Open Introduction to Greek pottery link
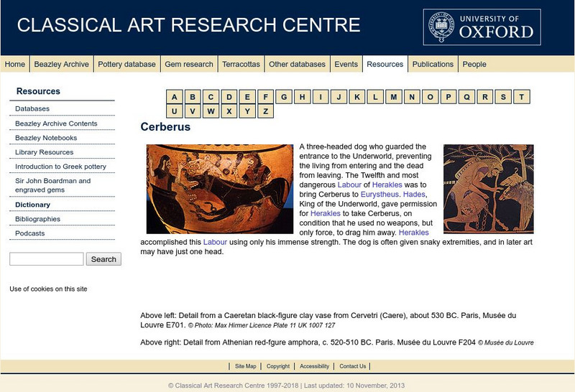This screenshot has height=392, width=575. point(60,167)
